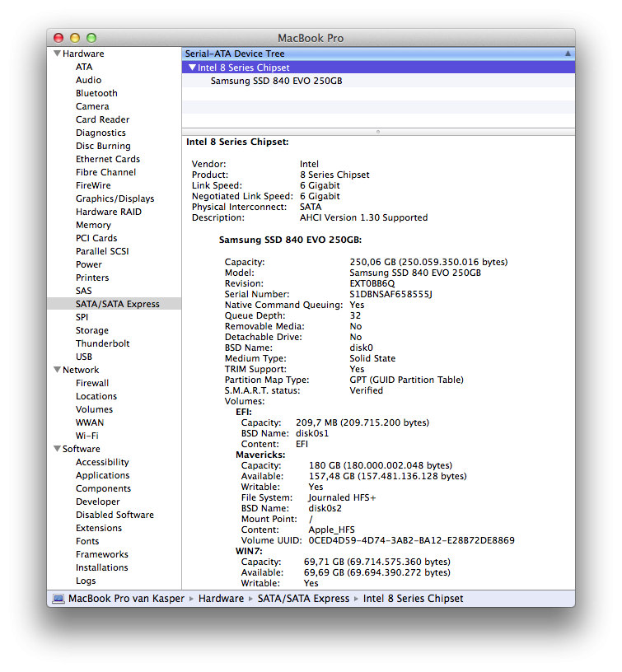Sort by Serial-ATA Device Tree column header
Image resolution: width=622 pixels, height=672 pixels.
click(371, 54)
